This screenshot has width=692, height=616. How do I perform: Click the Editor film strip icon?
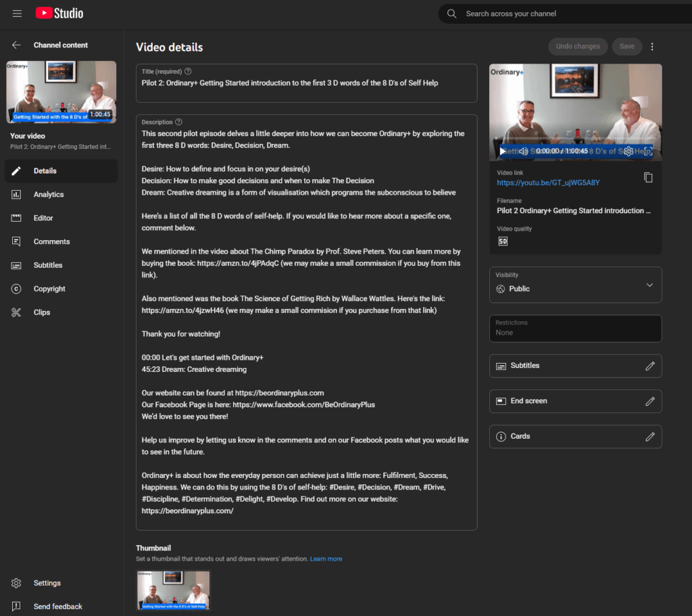pyautogui.click(x=16, y=218)
